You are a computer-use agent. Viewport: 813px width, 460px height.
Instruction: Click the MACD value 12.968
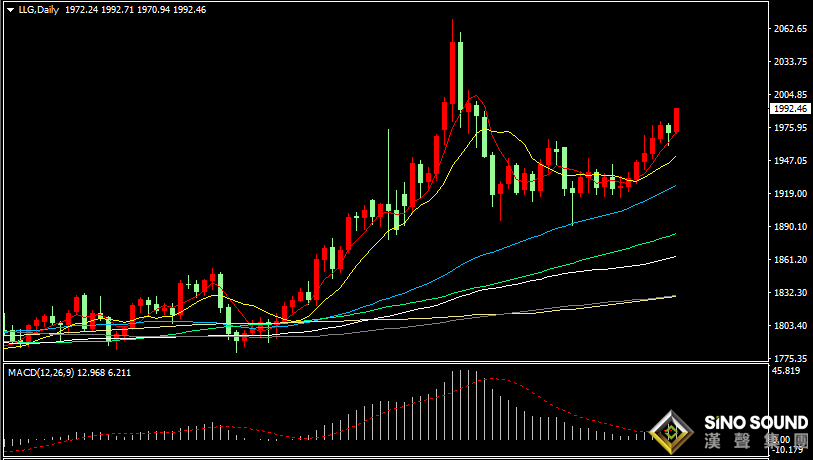pyautogui.click(x=91, y=372)
